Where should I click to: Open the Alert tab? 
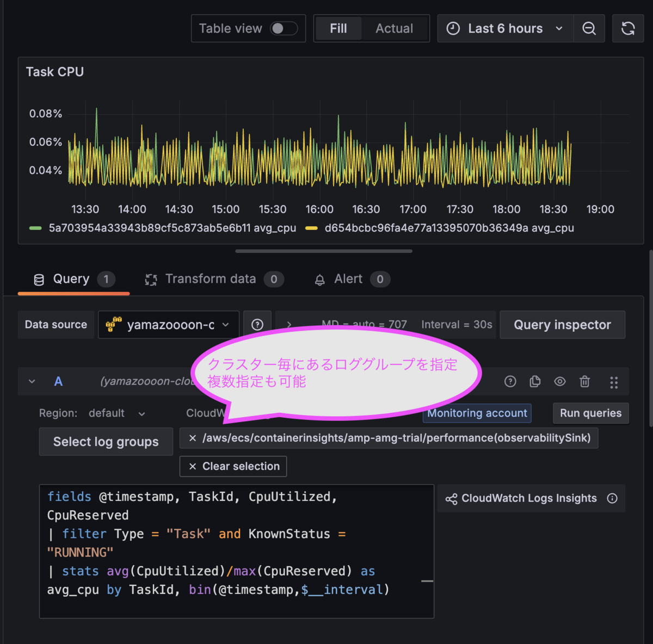[x=348, y=278]
